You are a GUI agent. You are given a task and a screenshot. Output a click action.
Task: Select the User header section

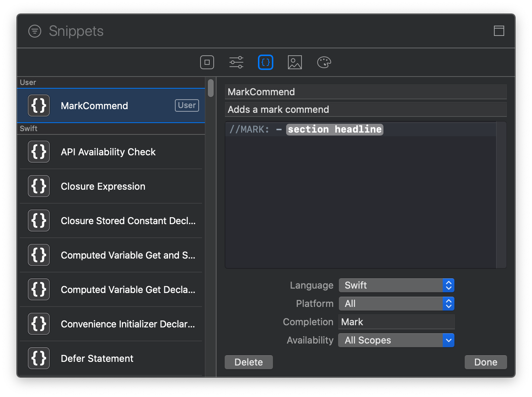(x=28, y=82)
